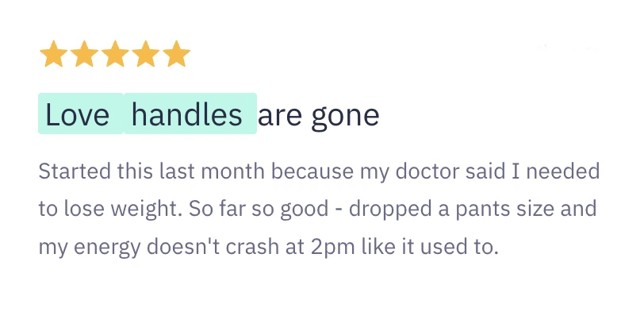Choose the fourth rating star
Viewport: 644px width, 327px height.
(x=145, y=55)
